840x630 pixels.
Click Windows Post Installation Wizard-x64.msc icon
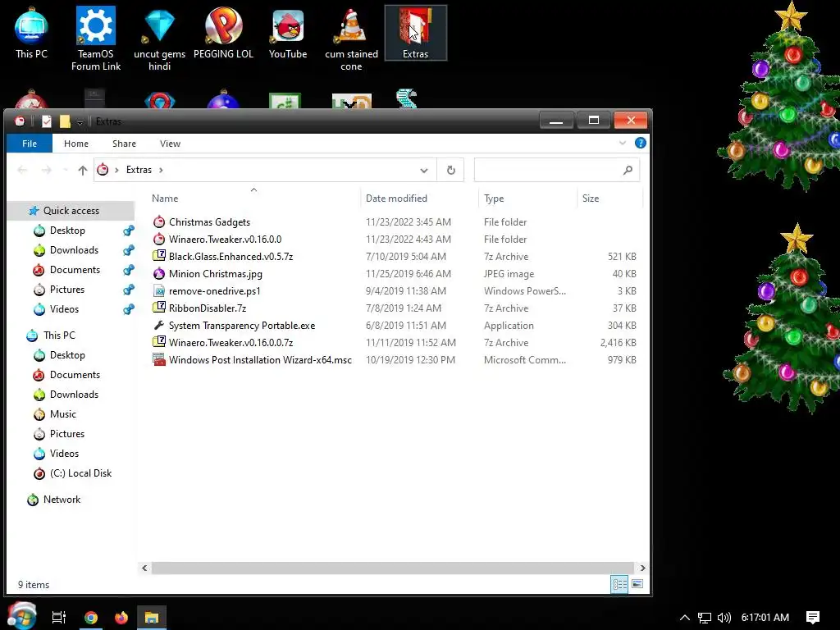click(x=158, y=359)
